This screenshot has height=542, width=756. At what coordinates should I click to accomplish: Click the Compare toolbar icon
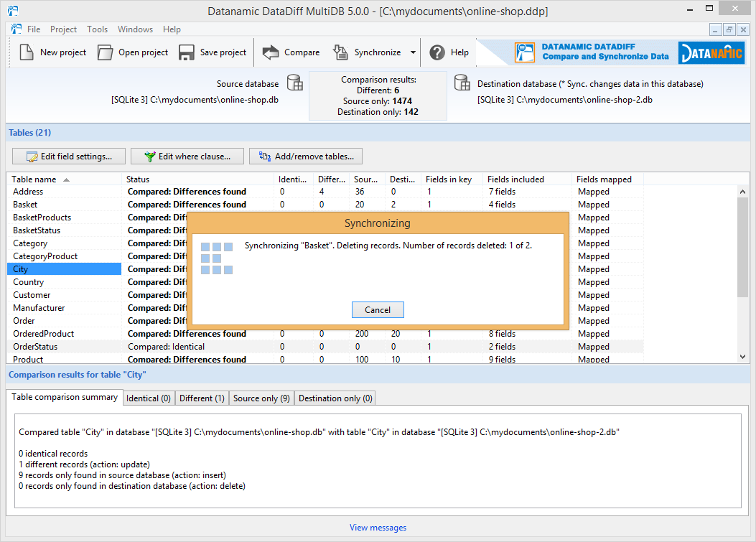click(271, 52)
